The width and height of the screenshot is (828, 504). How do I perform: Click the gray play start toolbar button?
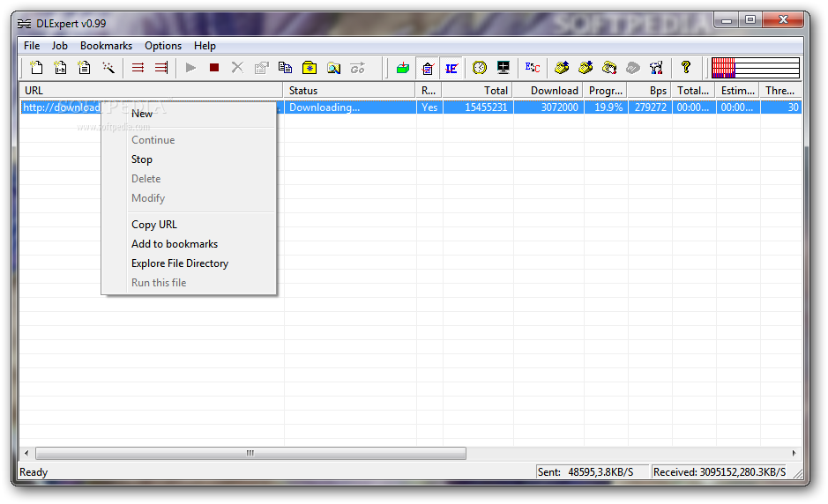click(x=190, y=68)
